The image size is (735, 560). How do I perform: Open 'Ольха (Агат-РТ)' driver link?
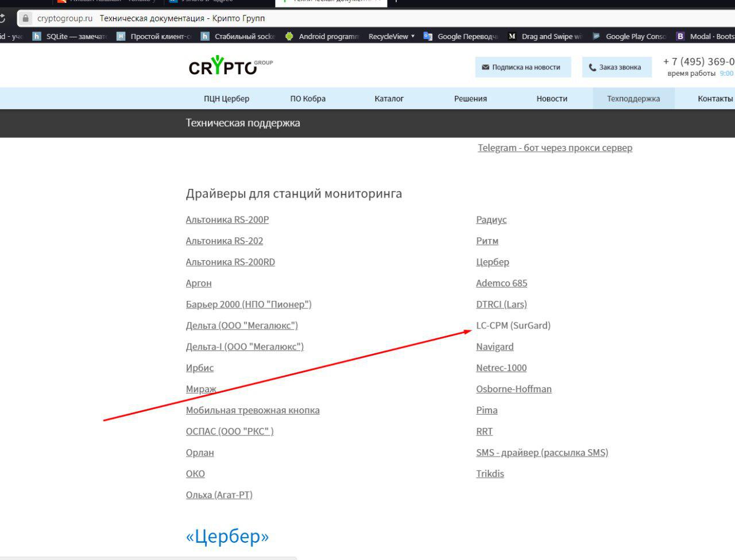[219, 495]
